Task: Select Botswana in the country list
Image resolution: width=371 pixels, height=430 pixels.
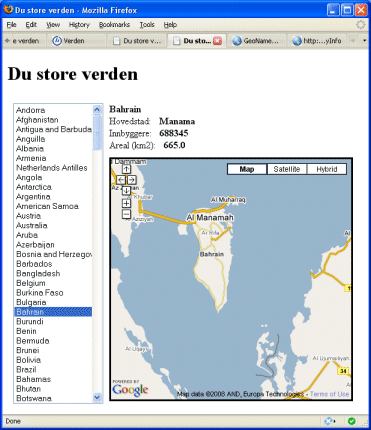Action: click(53, 398)
